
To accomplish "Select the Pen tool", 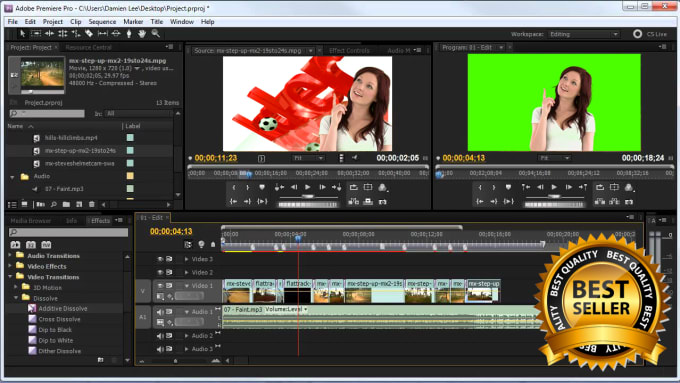I will click(x=129, y=34).
